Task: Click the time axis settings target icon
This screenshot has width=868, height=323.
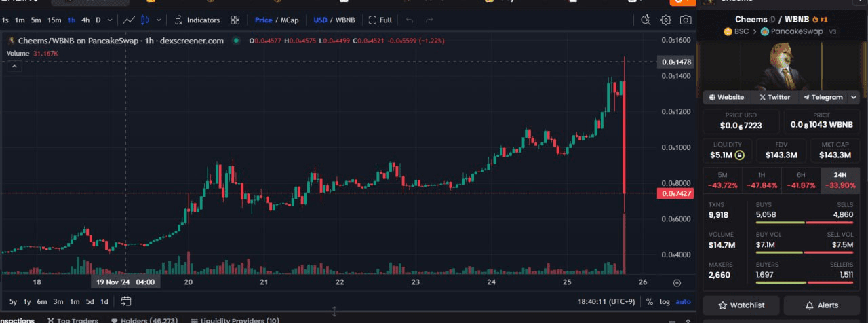Action: (x=677, y=282)
